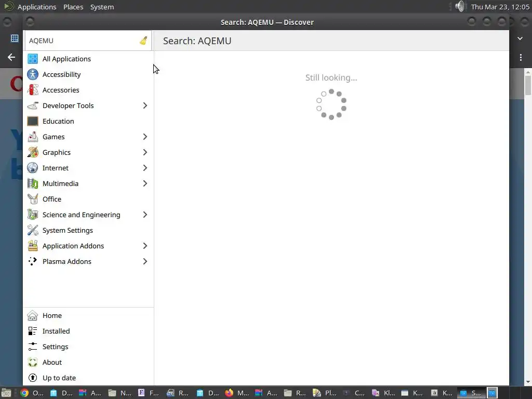Expand the Developer Tools chevron
Image resolution: width=532 pixels, height=399 pixels.
click(145, 105)
